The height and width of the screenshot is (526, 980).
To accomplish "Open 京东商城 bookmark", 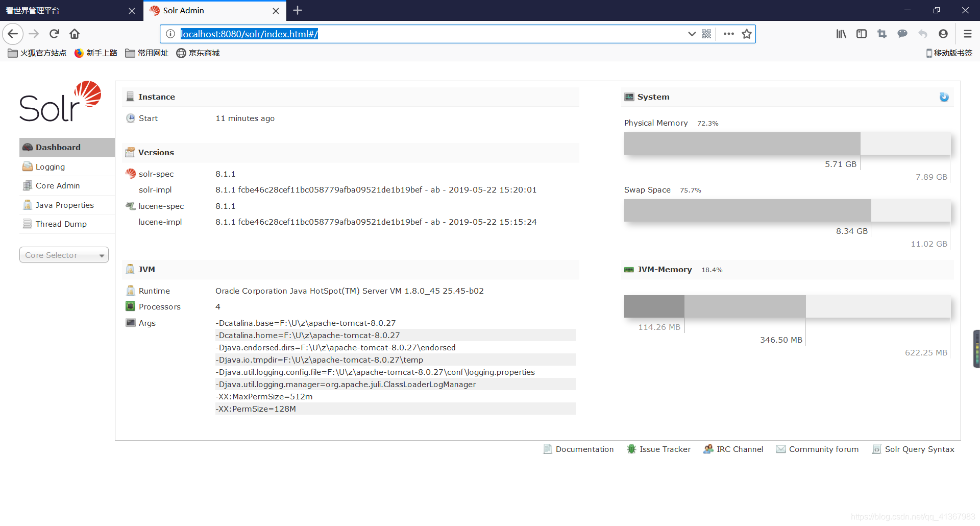I will click(x=198, y=53).
